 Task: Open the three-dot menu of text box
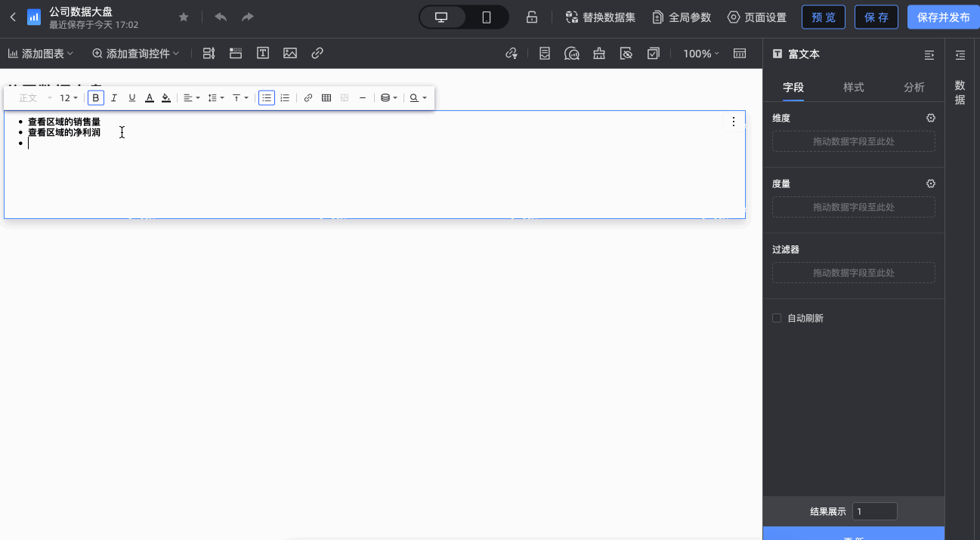[x=733, y=122]
